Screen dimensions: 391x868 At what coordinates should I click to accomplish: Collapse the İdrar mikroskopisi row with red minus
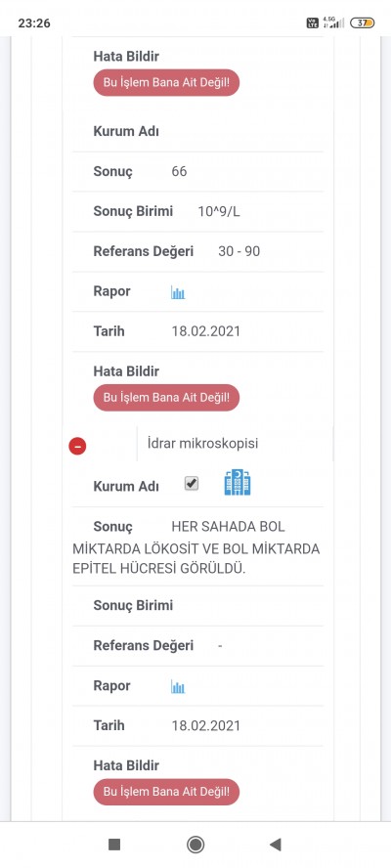(x=77, y=446)
